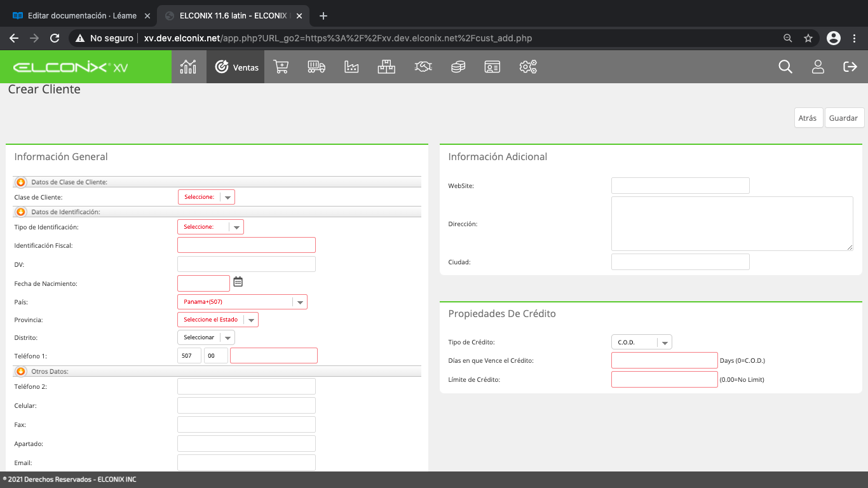Viewport: 868px width, 488px height.
Task: Open a new browser tab
Action: [323, 16]
